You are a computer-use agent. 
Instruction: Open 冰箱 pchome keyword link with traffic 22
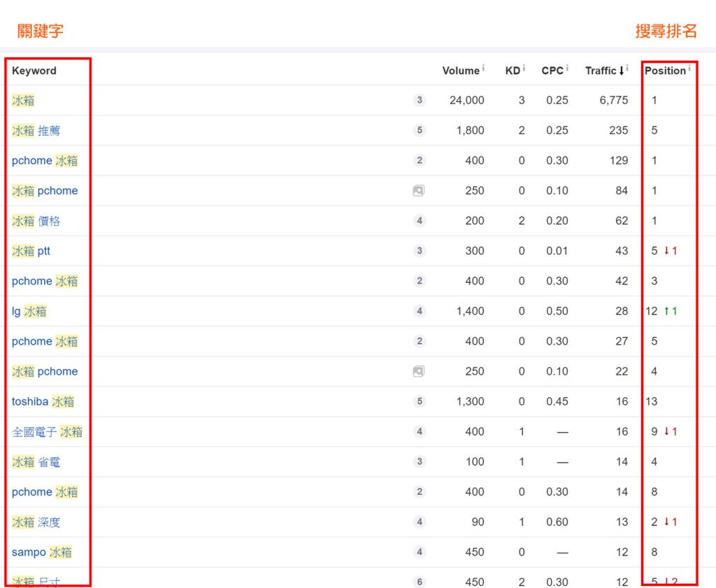45,372
